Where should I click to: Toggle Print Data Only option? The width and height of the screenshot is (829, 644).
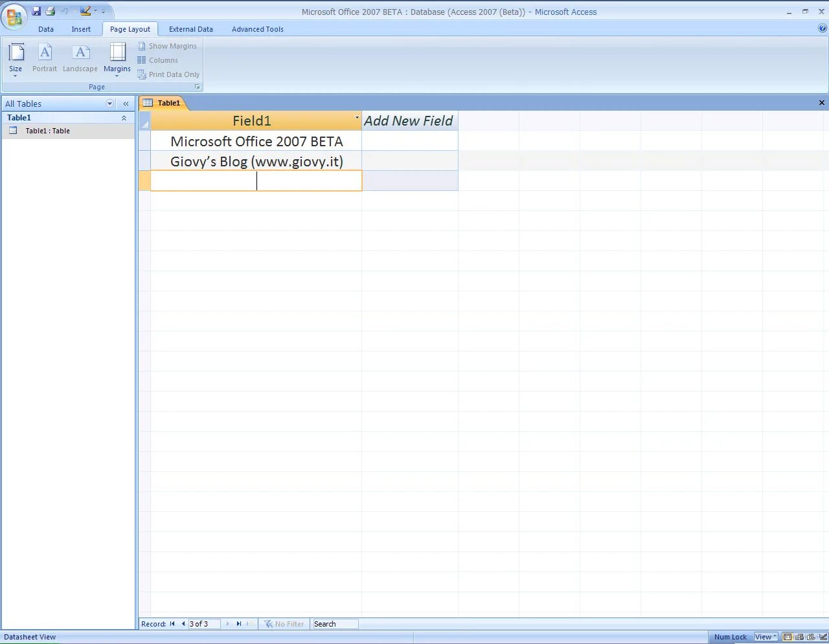coord(168,74)
